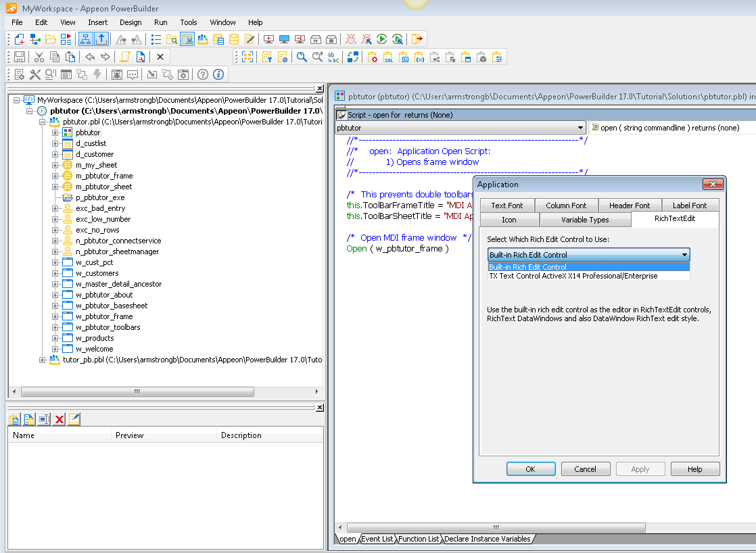756x553 pixels.
Task: Click the Paste Function clipboard icon
Action: point(419,57)
